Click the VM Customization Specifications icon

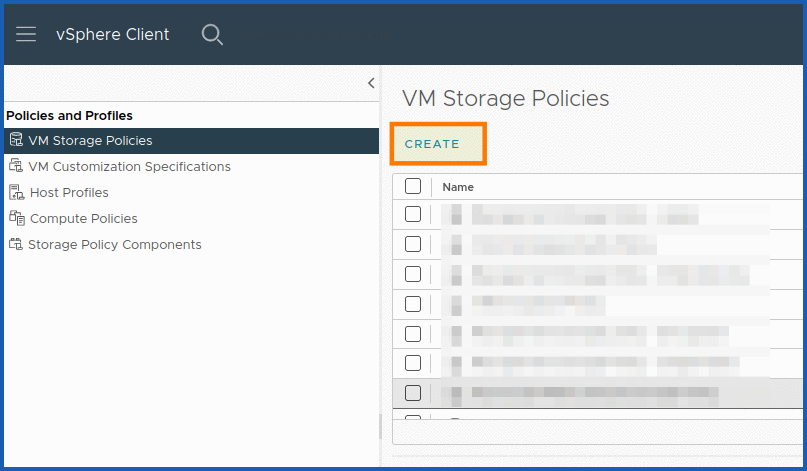point(16,166)
